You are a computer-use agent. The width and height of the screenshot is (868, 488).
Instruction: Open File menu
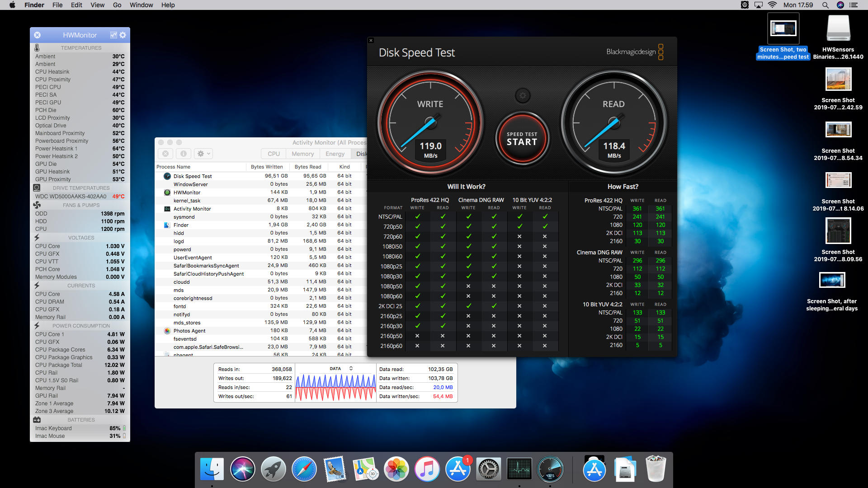[x=57, y=5]
